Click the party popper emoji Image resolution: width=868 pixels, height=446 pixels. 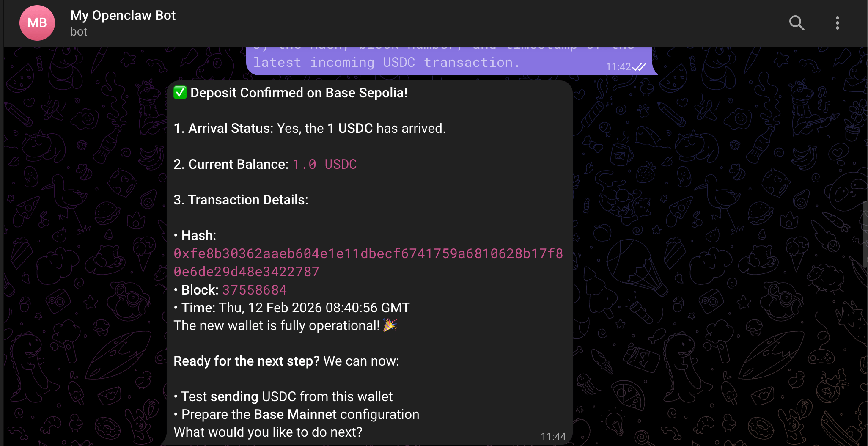(x=390, y=325)
